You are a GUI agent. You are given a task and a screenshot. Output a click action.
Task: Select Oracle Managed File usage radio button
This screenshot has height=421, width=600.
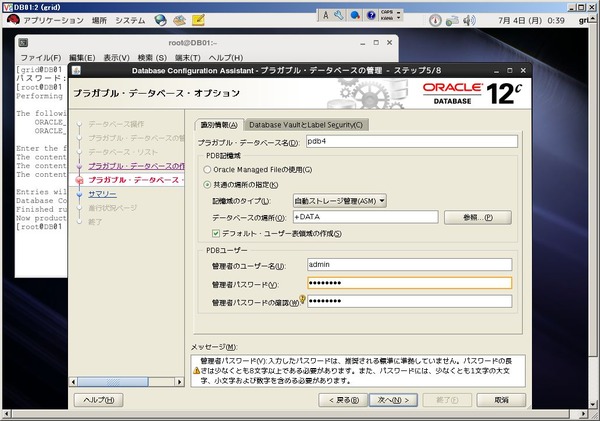tap(207, 170)
